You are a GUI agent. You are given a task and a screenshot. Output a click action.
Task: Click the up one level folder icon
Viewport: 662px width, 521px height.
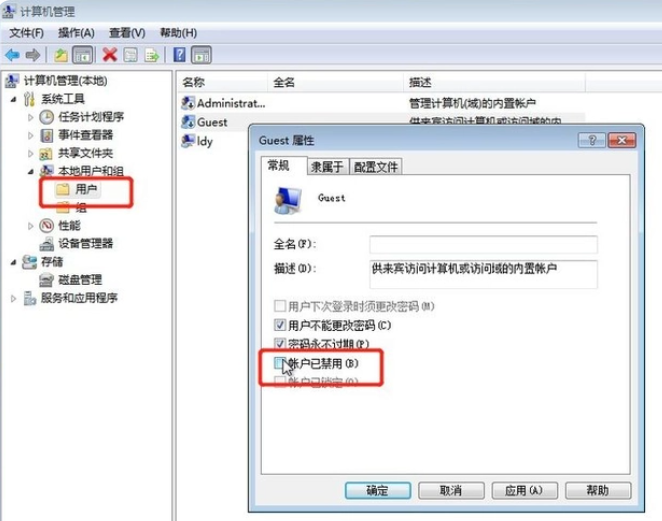coord(61,55)
